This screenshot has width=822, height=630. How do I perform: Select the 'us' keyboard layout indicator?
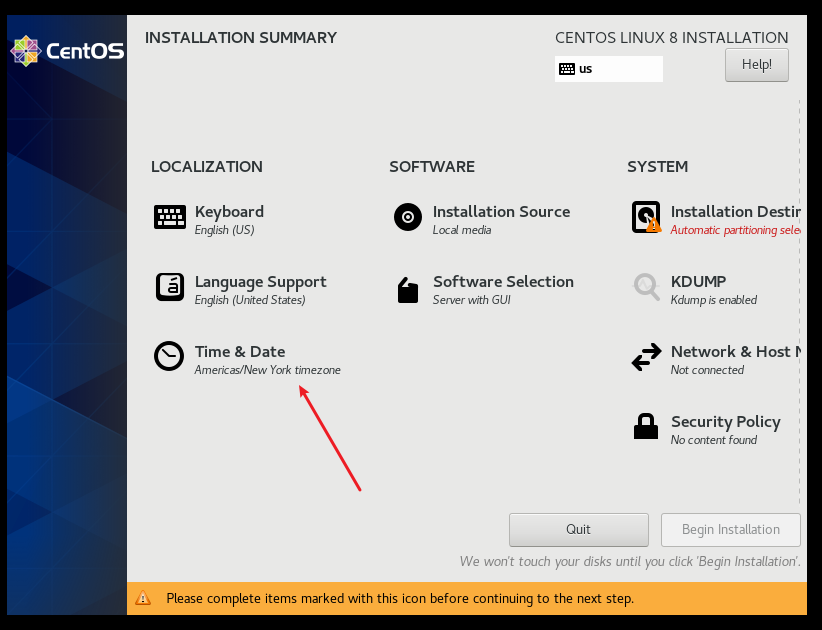tap(609, 69)
